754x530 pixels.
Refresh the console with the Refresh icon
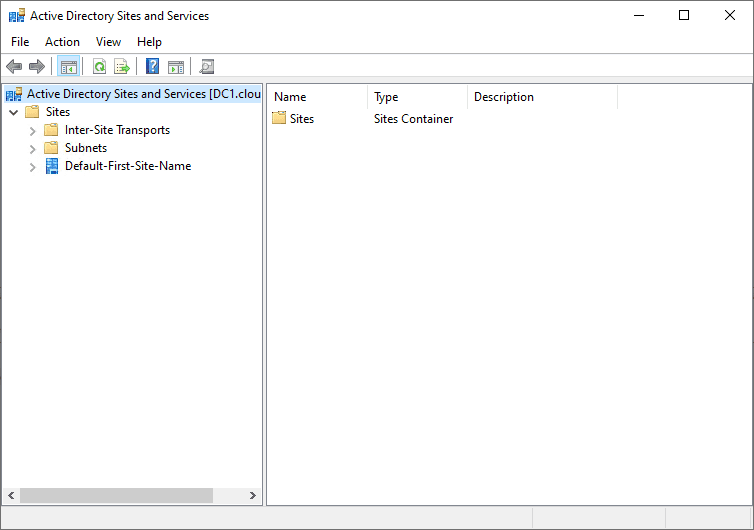100,66
